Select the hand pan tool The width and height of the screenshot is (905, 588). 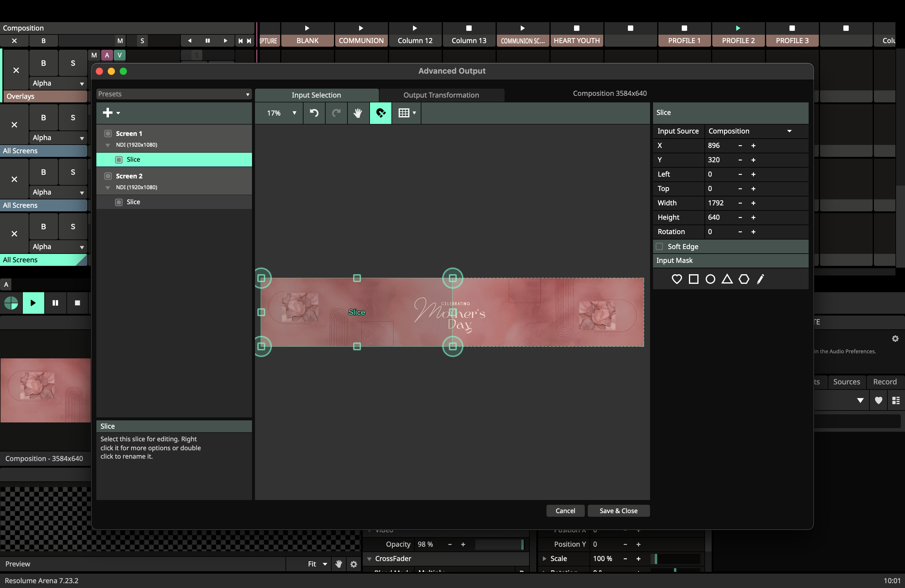(x=358, y=113)
